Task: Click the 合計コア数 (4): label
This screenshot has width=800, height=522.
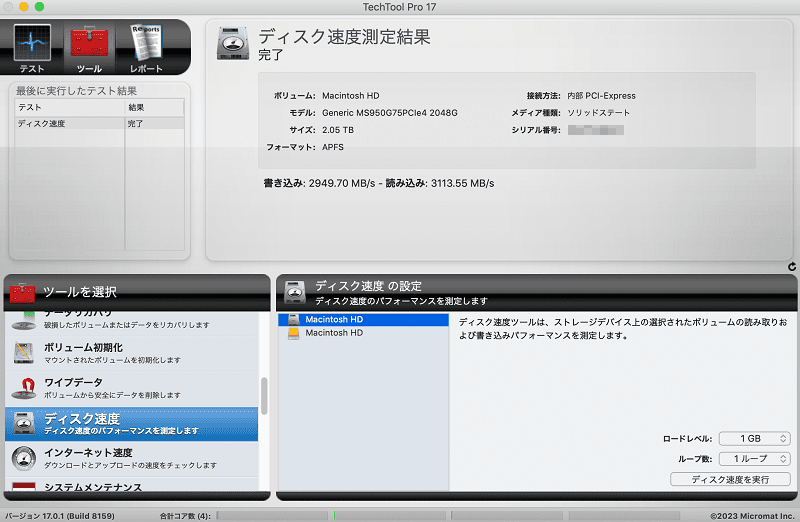Action: pyautogui.click(x=185, y=516)
